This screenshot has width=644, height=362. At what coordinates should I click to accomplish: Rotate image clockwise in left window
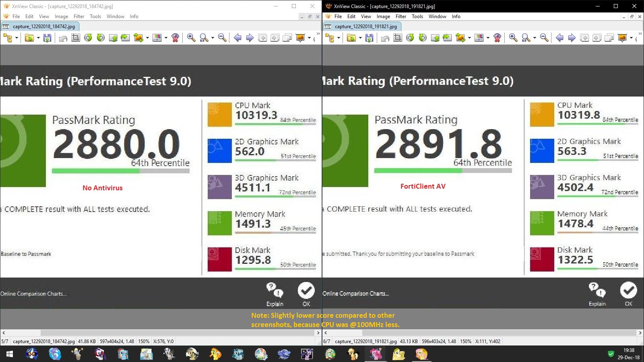tap(101, 38)
